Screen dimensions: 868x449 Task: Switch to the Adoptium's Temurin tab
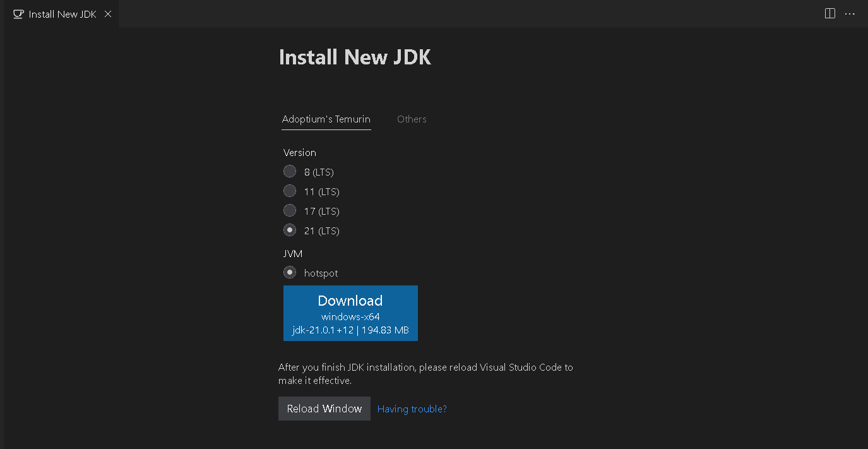pos(326,119)
